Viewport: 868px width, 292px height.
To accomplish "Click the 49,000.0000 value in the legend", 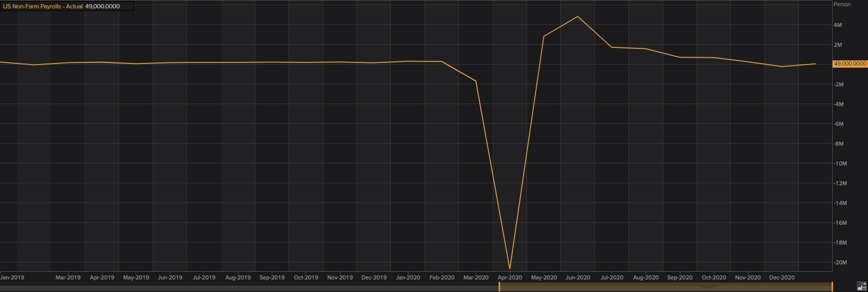I will click(102, 6).
